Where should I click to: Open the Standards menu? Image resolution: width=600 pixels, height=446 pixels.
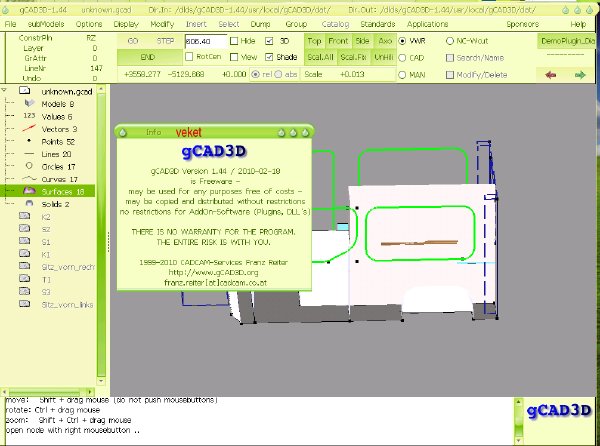(x=378, y=24)
